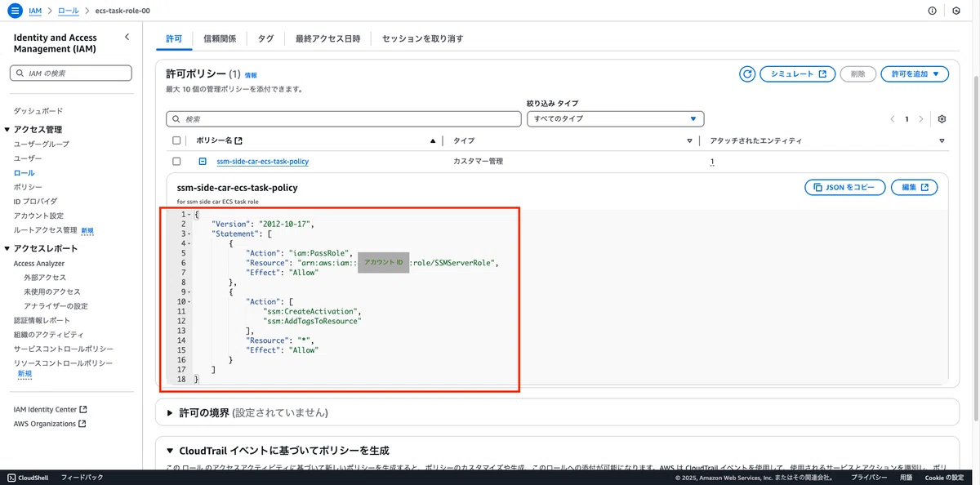Fold the Statement block at line 3

[188, 234]
